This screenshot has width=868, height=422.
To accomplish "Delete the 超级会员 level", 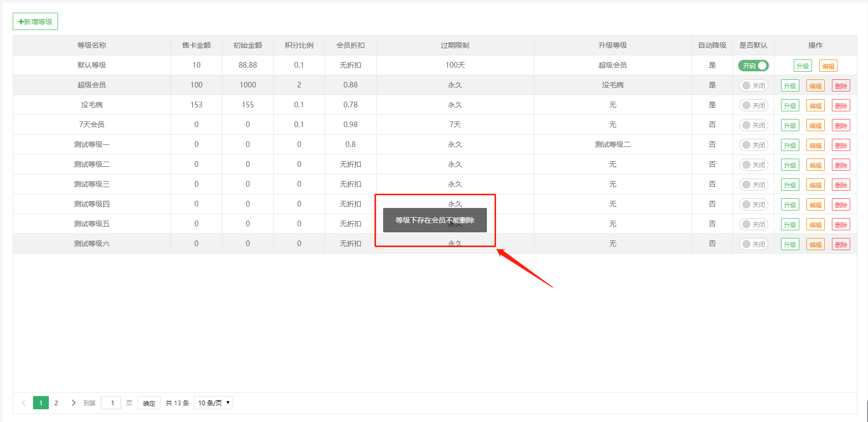I will point(841,86).
